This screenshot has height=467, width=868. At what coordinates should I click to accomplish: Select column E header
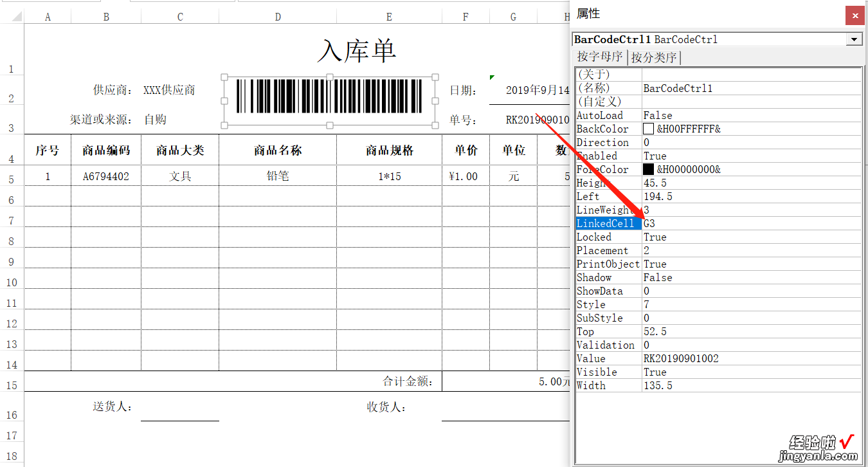(x=389, y=17)
